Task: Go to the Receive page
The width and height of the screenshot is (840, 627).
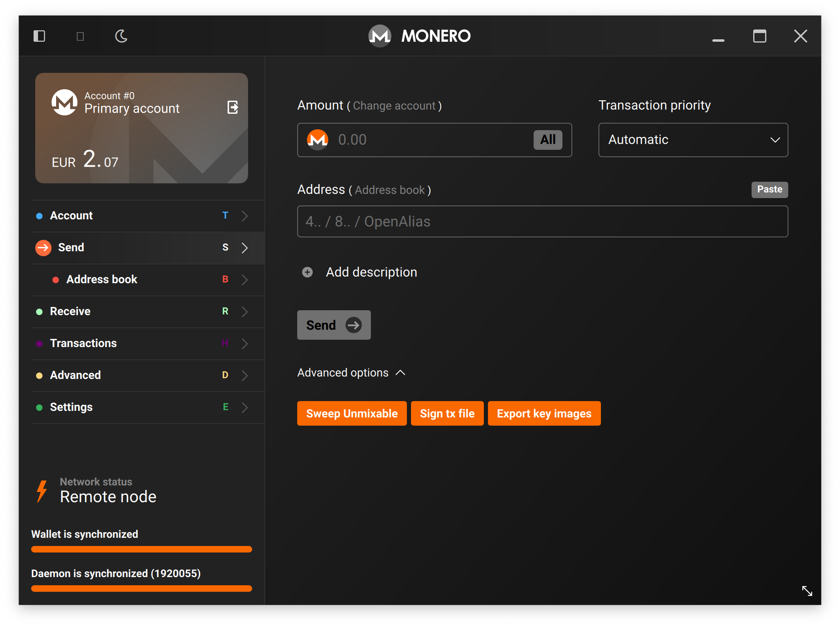Action: [148, 311]
